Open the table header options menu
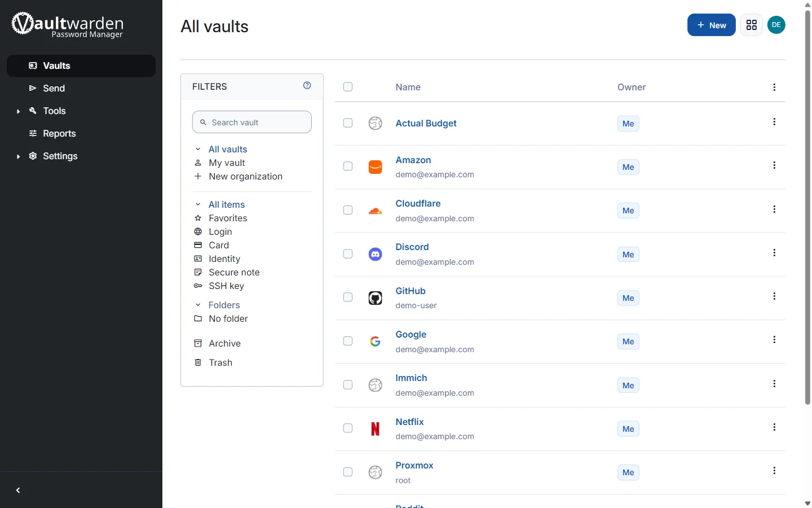Viewport: 812px width, 508px height. coord(774,87)
